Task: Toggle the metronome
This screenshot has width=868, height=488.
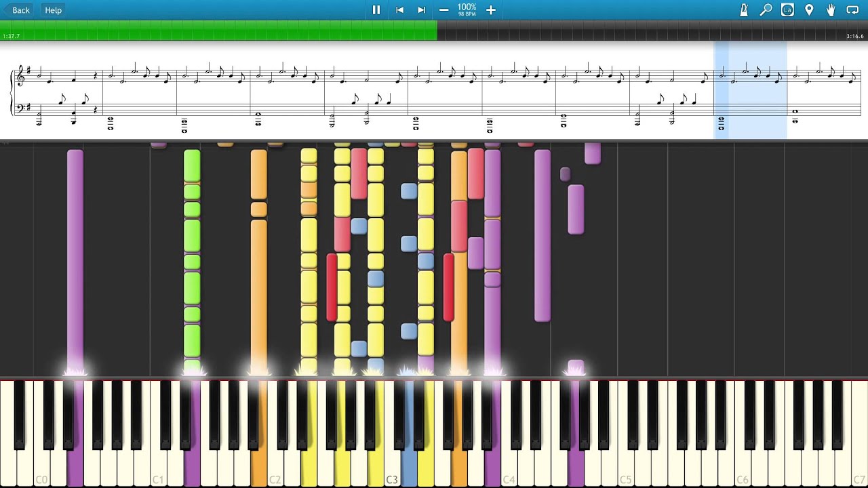Action: (x=744, y=10)
